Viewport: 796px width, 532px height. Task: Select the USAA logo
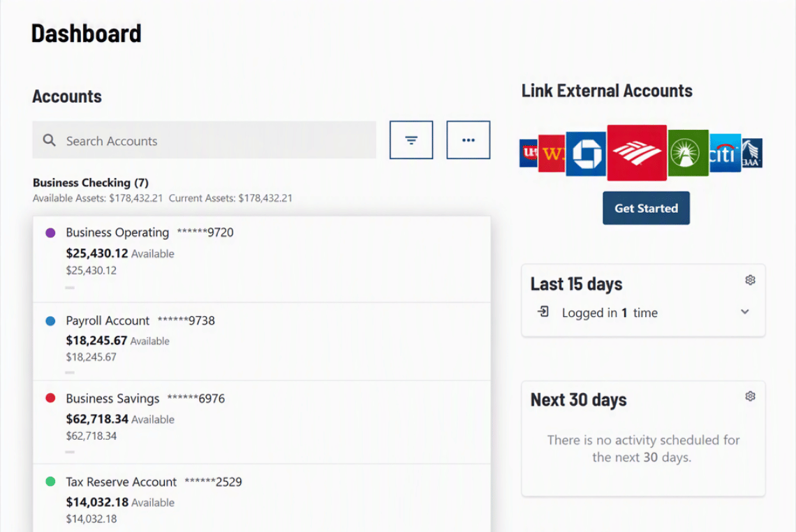(x=752, y=153)
